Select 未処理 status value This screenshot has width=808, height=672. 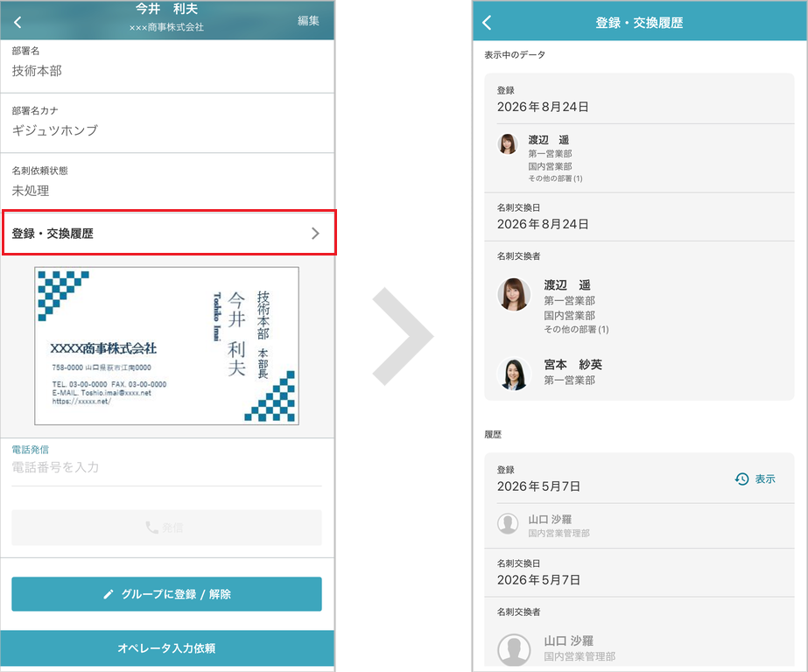pyautogui.click(x=31, y=191)
